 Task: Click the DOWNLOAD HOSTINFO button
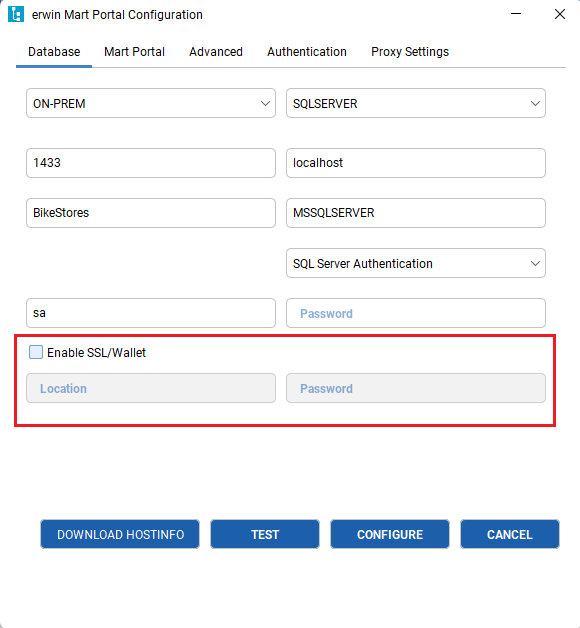pyautogui.click(x=120, y=534)
